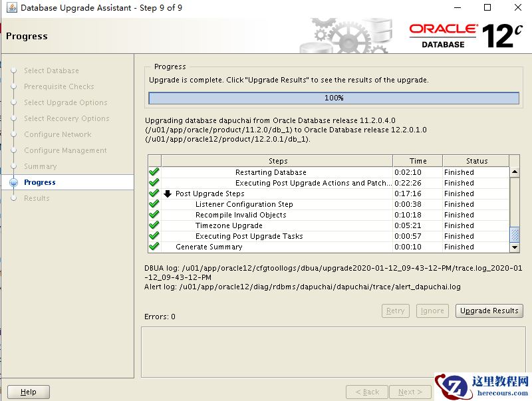The width and height of the screenshot is (532, 401).
Task: Click the Executing Post Upgrade Tasks row
Action: (x=329, y=236)
